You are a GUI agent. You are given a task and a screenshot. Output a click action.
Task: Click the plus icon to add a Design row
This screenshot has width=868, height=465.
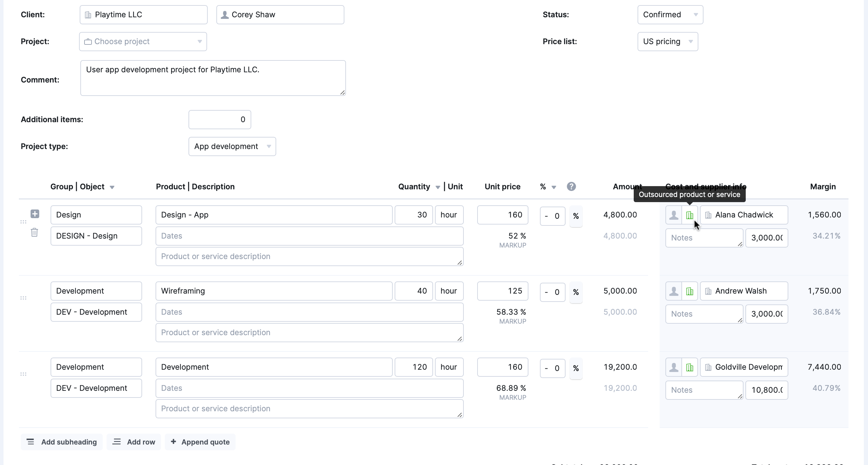(x=35, y=214)
